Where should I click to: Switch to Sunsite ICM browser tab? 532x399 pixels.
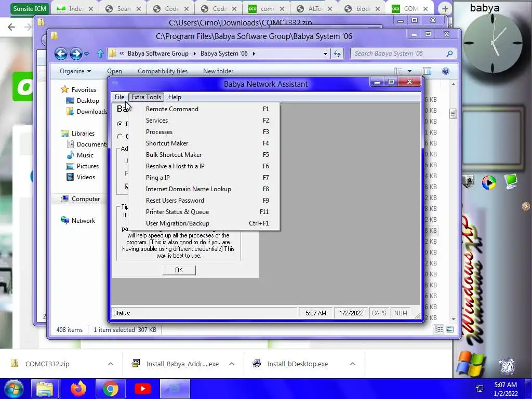[30, 8]
